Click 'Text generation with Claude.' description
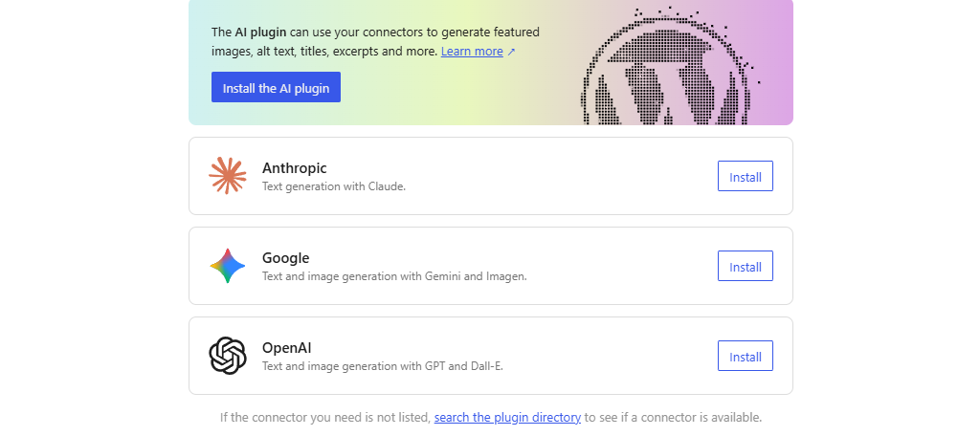This screenshot has height=436, width=980. point(334,186)
